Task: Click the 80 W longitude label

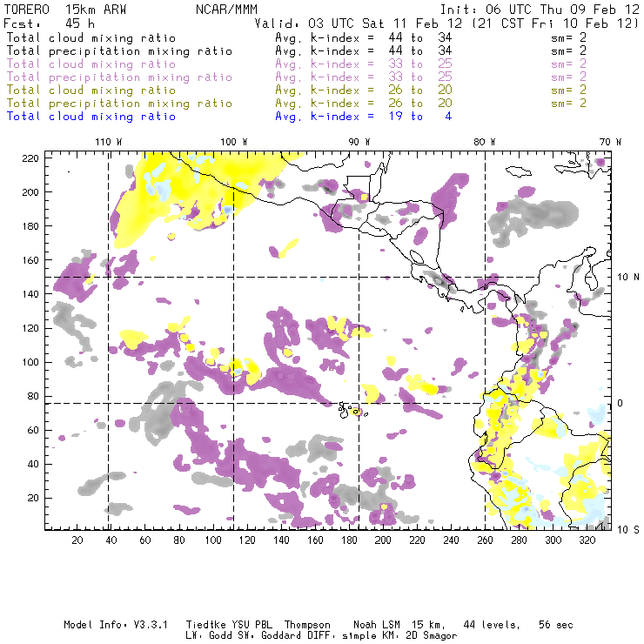Action: (485, 141)
